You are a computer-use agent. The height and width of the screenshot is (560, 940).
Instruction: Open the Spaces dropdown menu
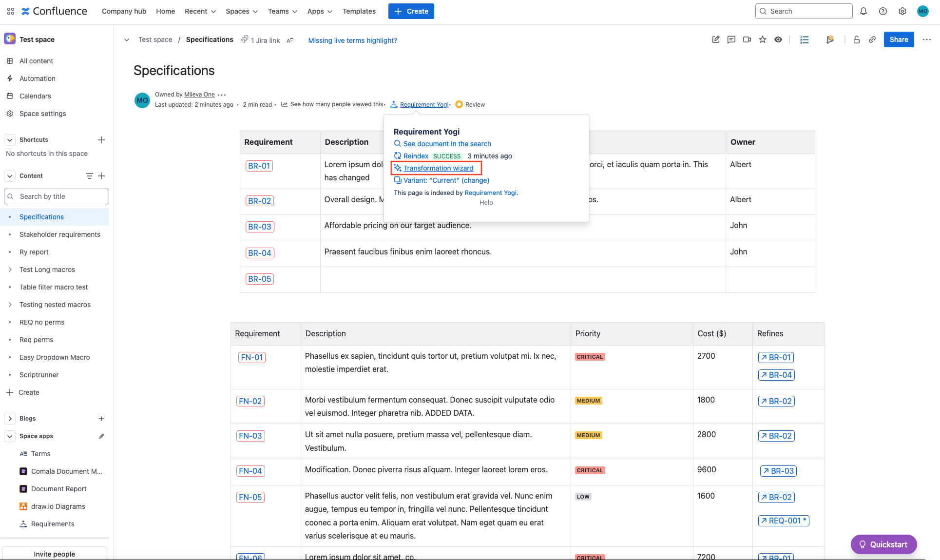point(242,11)
